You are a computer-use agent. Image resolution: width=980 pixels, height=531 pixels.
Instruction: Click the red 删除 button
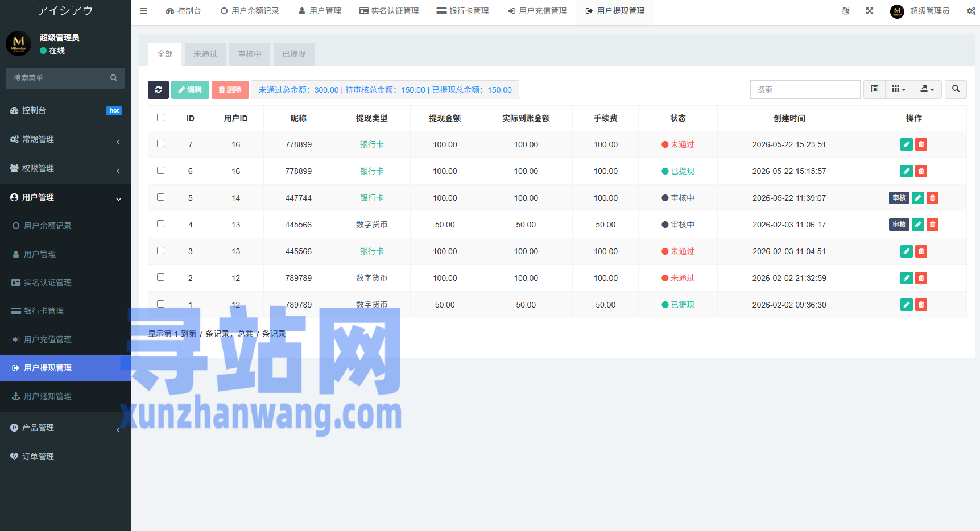coord(230,89)
